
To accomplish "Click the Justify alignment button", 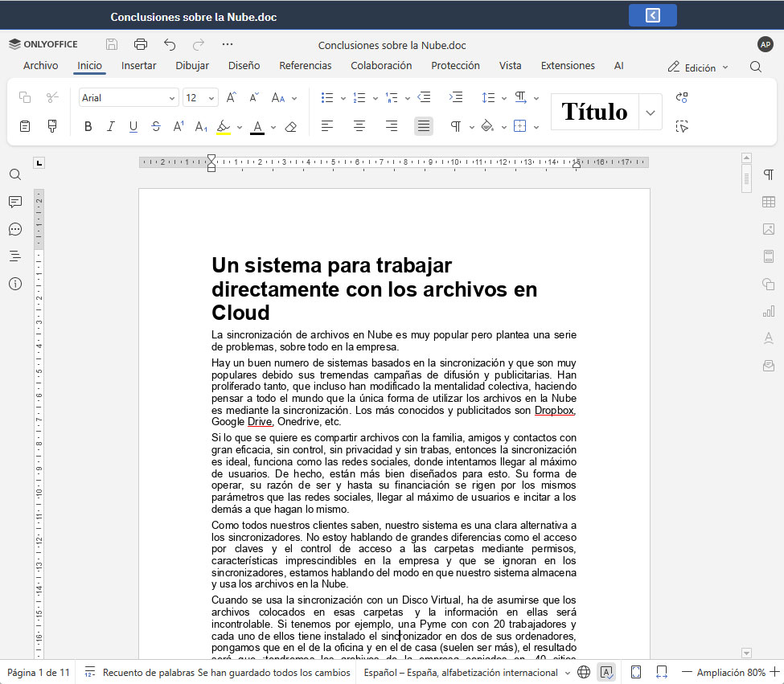I will point(424,126).
